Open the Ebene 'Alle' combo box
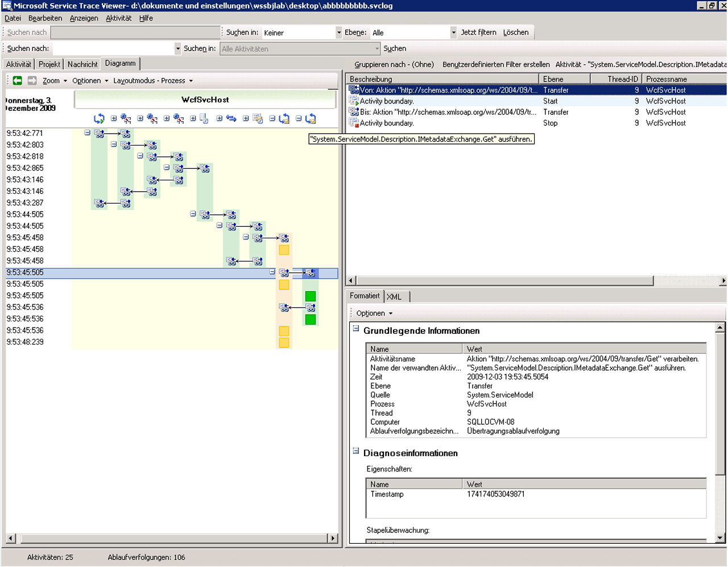This screenshot has height=567, width=728. (x=413, y=32)
